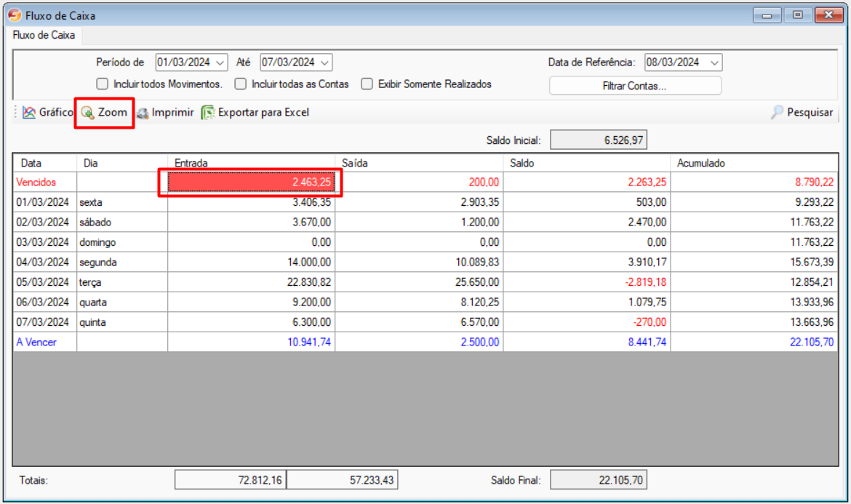The height and width of the screenshot is (504, 851).
Task: Click the Saldo Inicial value field
Action: click(x=599, y=140)
